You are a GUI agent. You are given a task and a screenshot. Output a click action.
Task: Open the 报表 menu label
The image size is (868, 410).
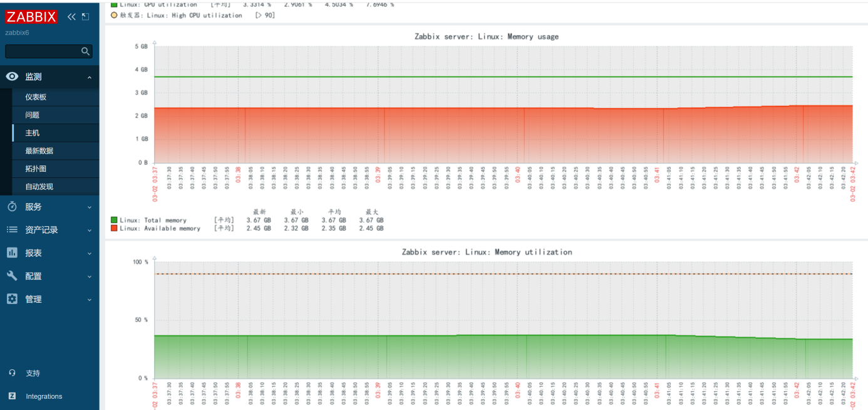(x=33, y=253)
